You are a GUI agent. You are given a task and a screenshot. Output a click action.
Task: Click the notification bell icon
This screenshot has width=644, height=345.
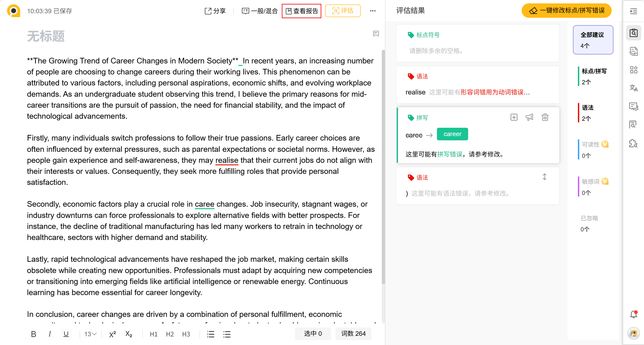[x=633, y=314]
